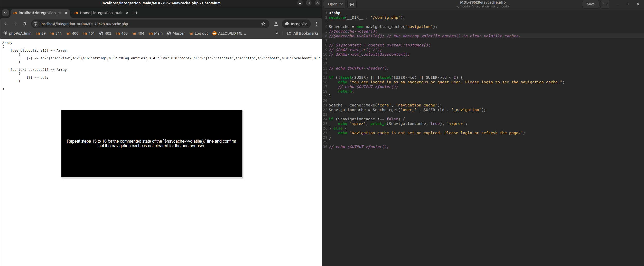Click the black instruction overlay text
This screenshot has width=644, height=266.
tap(151, 143)
